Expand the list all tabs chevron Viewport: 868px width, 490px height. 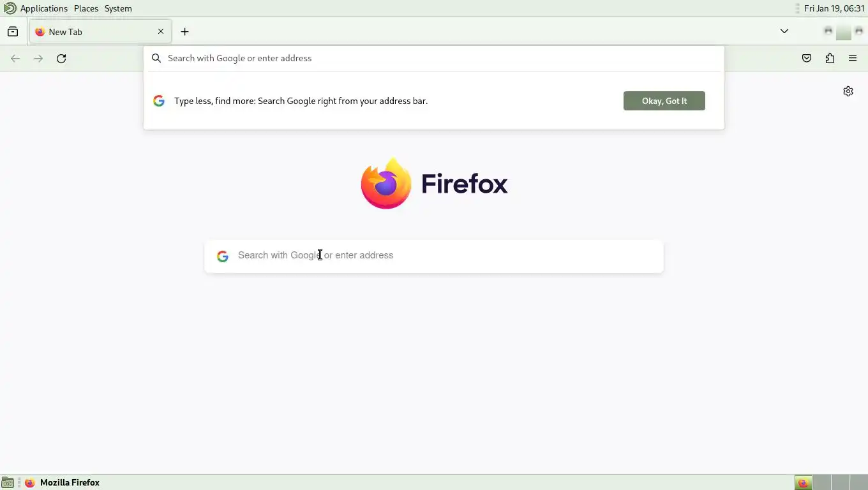click(x=784, y=31)
